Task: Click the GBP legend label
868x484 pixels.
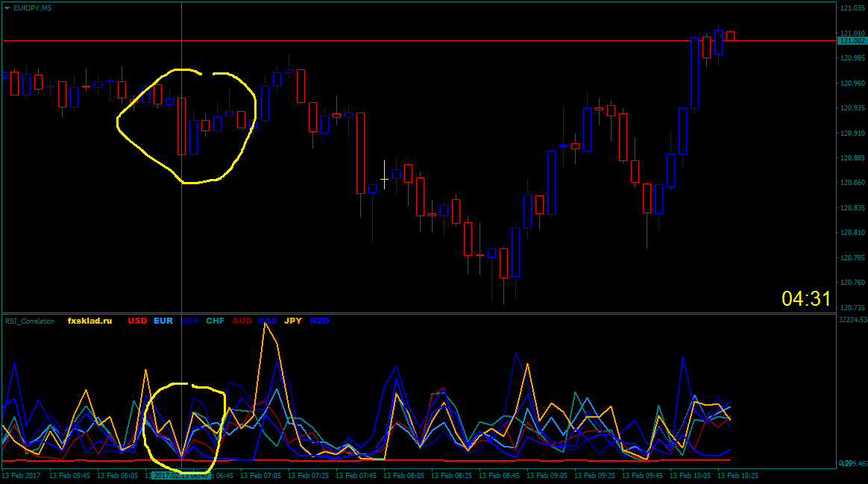Action: pyautogui.click(x=189, y=321)
